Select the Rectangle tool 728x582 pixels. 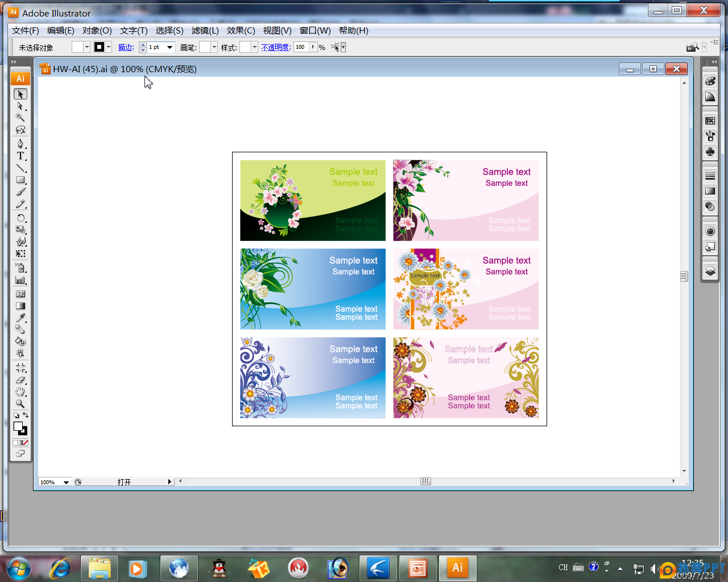click(20, 180)
